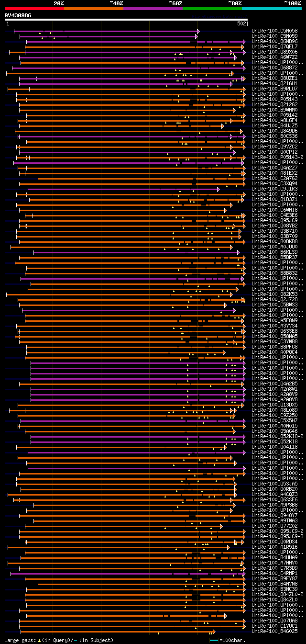Select the UniRef100_Q5AG46 label
The image size is (306, 644).
(274, 431)
